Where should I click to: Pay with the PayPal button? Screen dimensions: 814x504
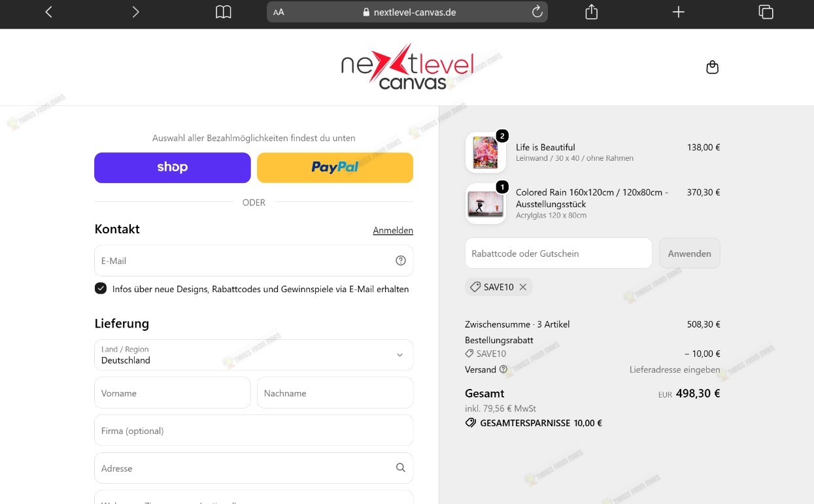point(335,167)
